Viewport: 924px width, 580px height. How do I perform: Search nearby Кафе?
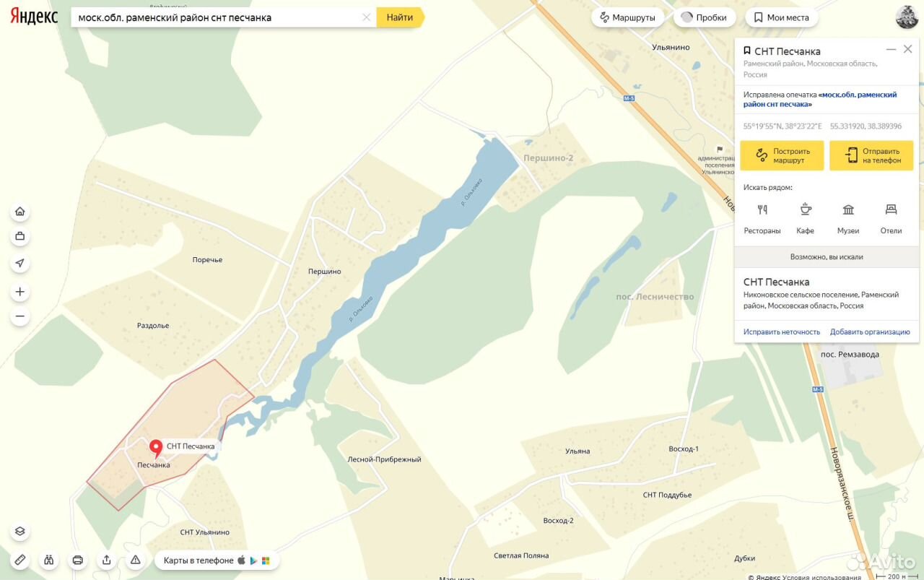(x=805, y=219)
